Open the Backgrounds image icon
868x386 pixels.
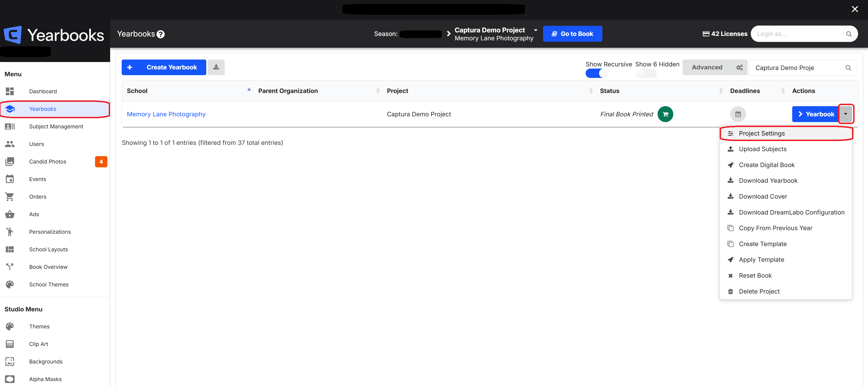pos(10,361)
